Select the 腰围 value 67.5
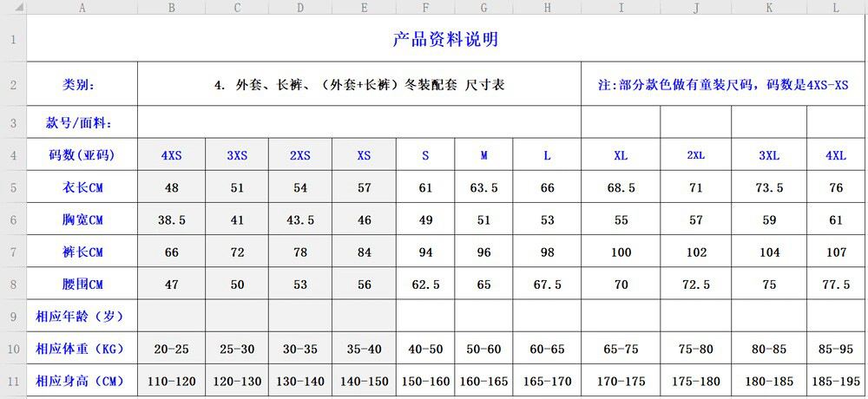 (547, 284)
